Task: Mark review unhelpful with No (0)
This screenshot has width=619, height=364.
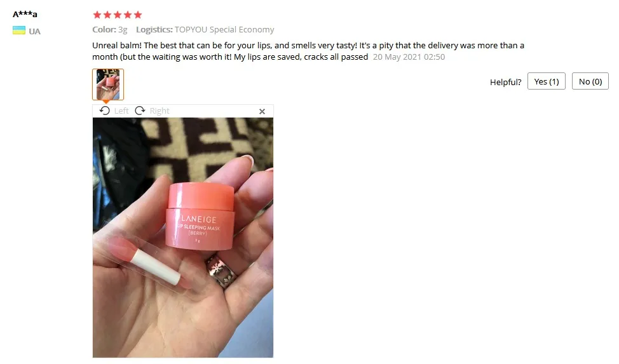Action: pos(590,81)
